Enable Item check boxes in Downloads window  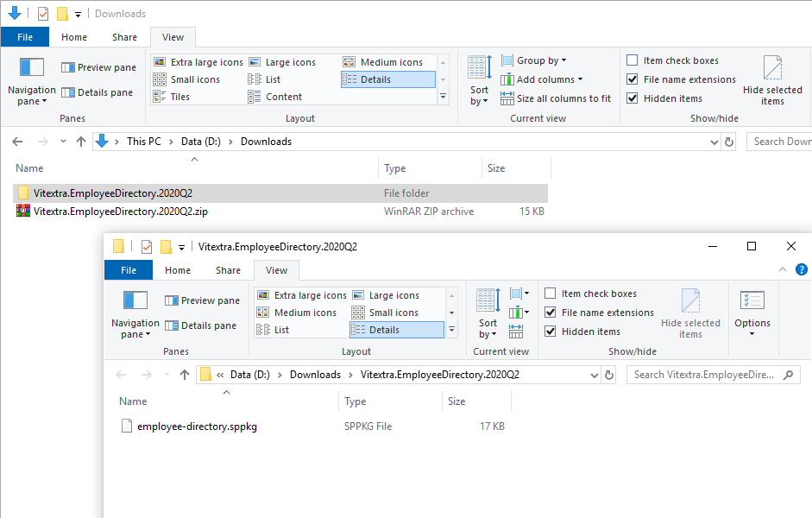point(632,60)
